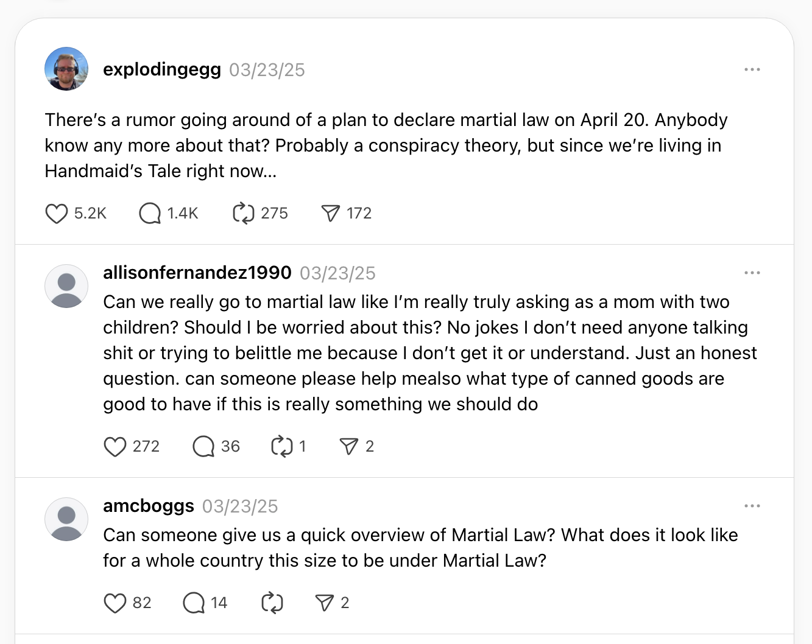The image size is (812, 644).
Task: Share explodingegg's post via send icon
Action: point(330,214)
